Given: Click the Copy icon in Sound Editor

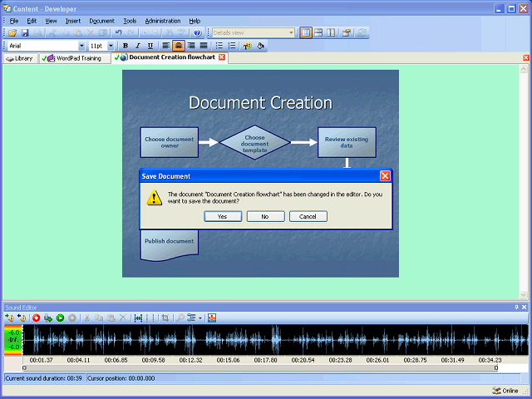Looking at the screenshot, I should pyautogui.click(x=99, y=318).
